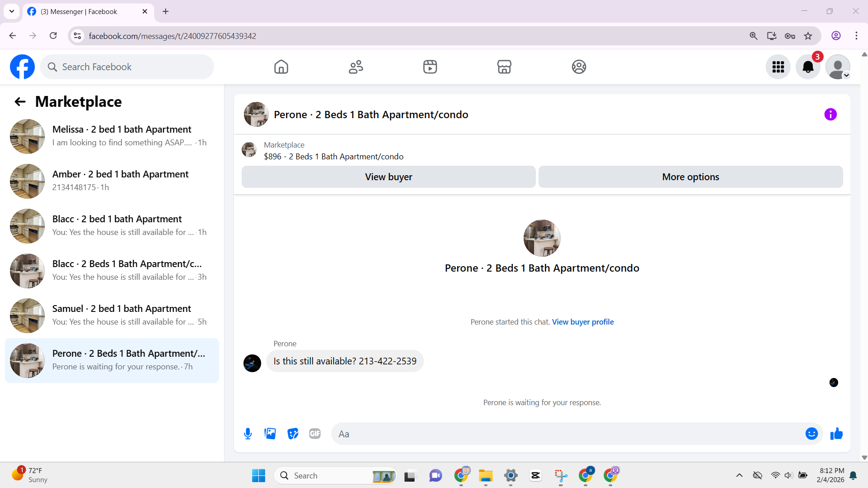Choose a sticker icon

coord(293,434)
